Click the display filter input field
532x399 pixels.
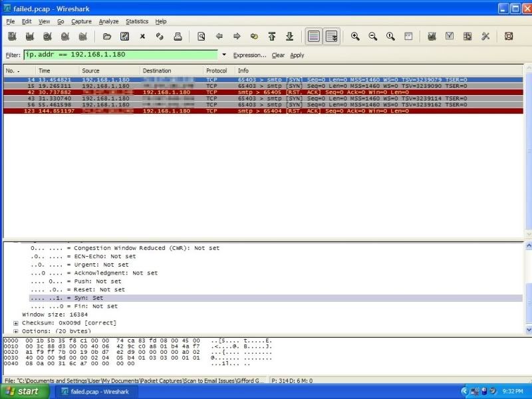(x=121, y=55)
